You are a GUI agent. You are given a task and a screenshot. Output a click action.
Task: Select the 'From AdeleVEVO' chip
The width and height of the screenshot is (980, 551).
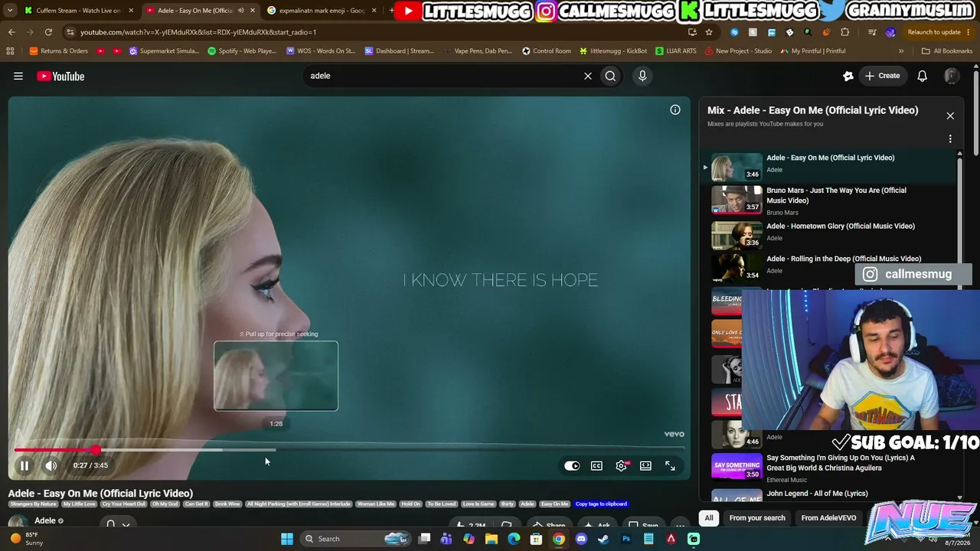pyautogui.click(x=829, y=518)
